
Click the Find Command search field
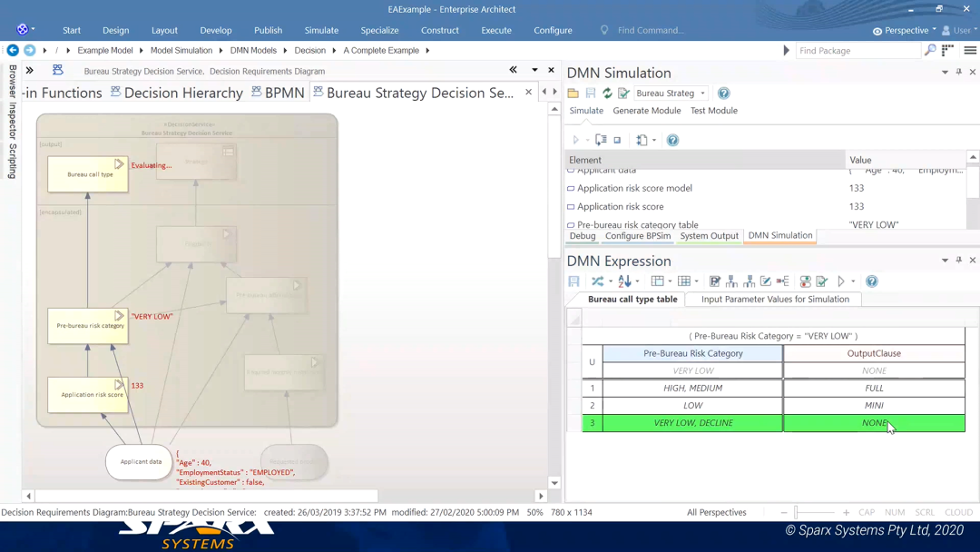pos(651,30)
